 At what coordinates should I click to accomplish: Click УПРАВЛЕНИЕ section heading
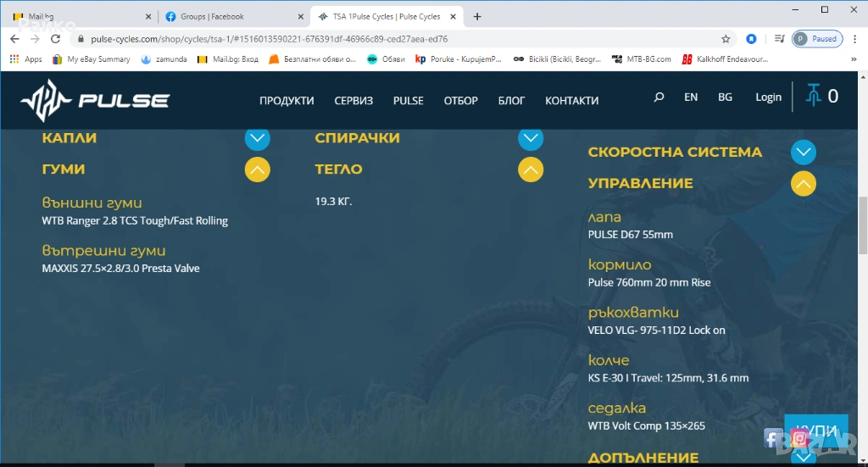pyautogui.click(x=641, y=183)
